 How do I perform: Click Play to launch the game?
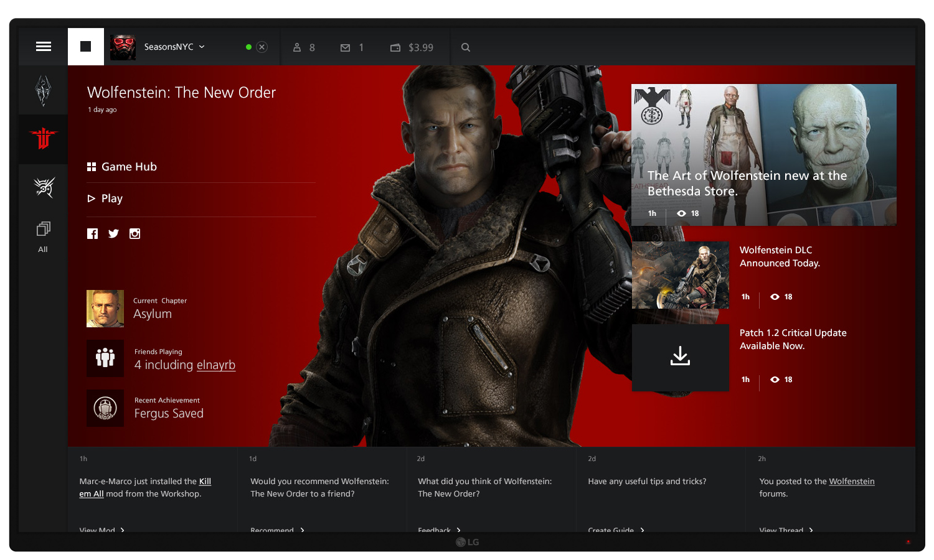[x=105, y=198]
